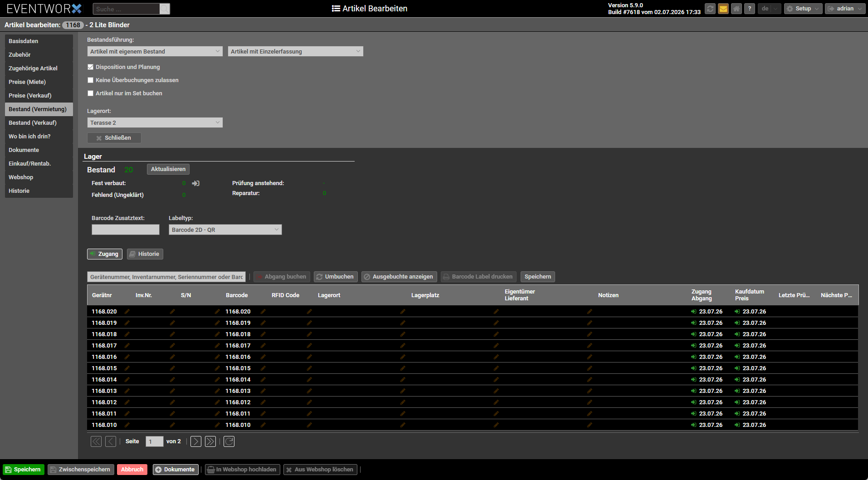The image size is (868, 480).
Task: Open Artikel mit Einzelerfassung dropdown
Action: click(296, 51)
